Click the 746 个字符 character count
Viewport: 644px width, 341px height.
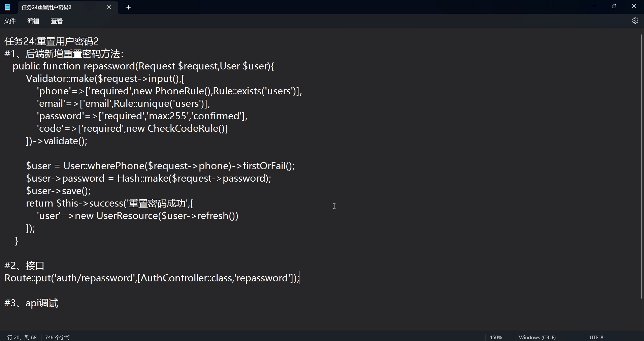(58, 337)
